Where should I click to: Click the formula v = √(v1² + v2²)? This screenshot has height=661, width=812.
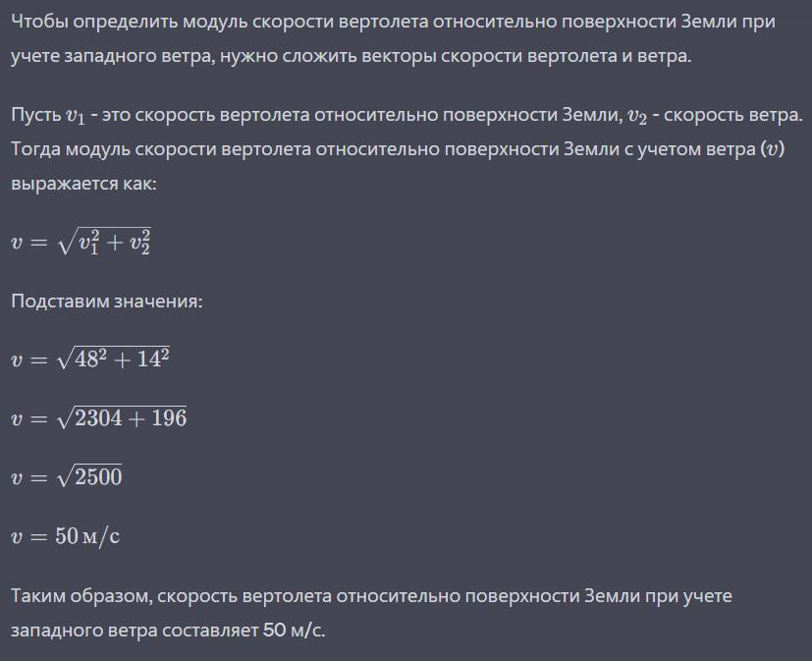[x=81, y=242]
